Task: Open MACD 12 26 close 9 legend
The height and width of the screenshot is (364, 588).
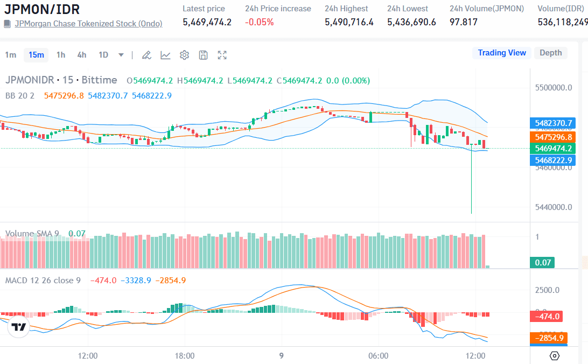Action: 43,281
